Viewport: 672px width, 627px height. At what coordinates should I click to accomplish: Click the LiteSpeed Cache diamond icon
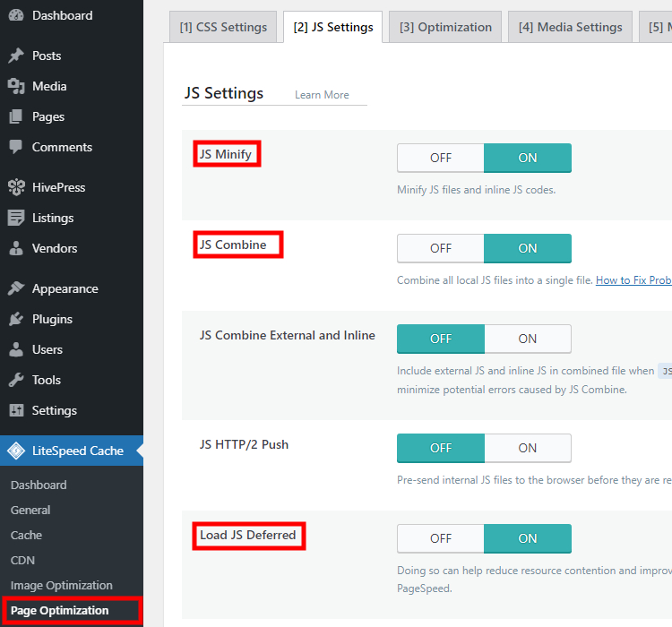[x=16, y=451]
